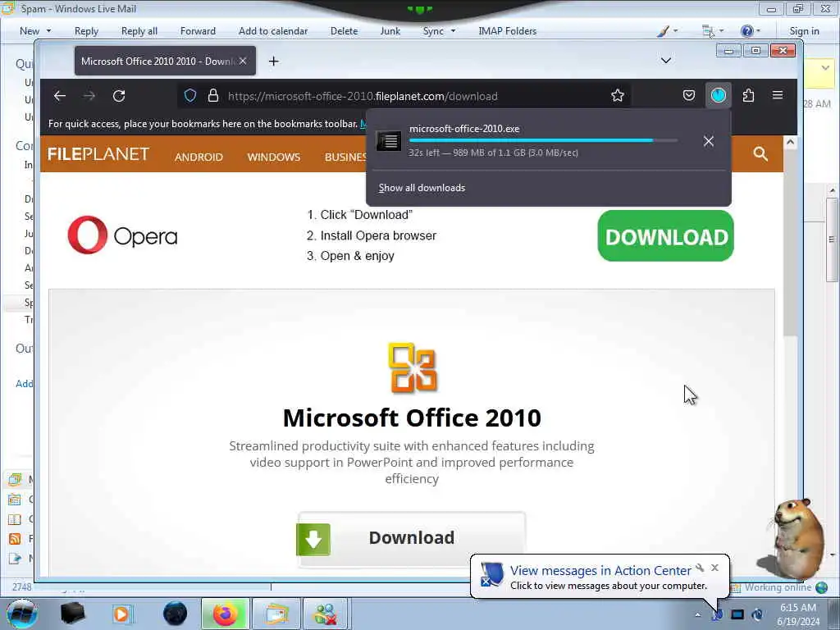The image size is (840, 630).
Task: Cancel the microsoft-office-2010.exe download
Action: pos(709,141)
